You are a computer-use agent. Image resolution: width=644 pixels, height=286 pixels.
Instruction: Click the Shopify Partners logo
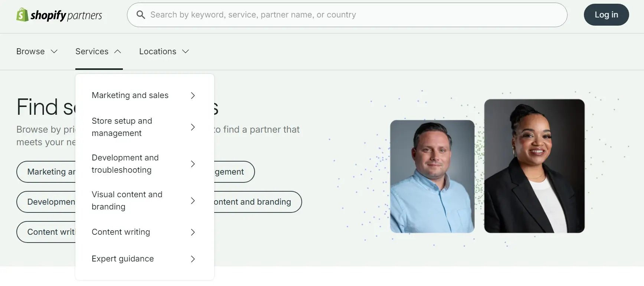coord(59,15)
